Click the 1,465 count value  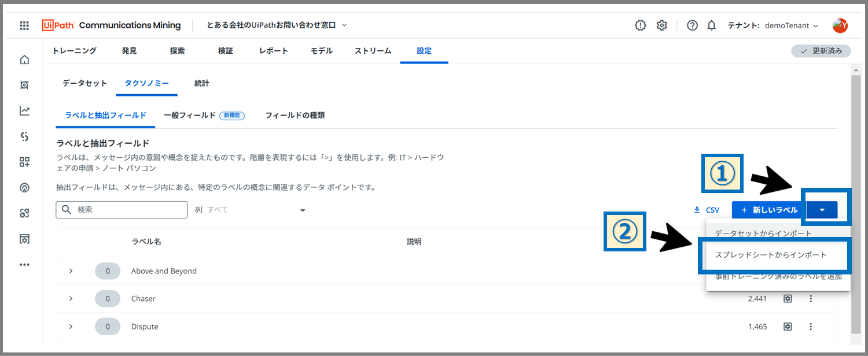(x=757, y=327)
